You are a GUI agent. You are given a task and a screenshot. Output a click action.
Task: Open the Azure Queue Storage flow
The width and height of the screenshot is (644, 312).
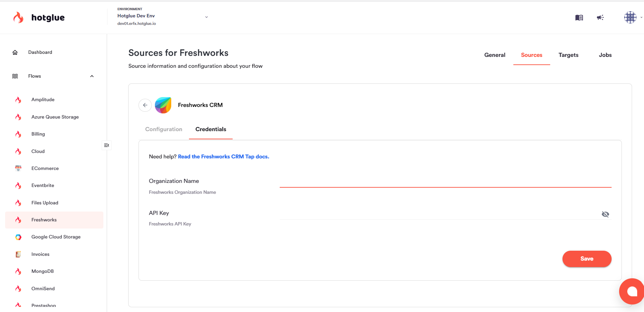(55, 117)
